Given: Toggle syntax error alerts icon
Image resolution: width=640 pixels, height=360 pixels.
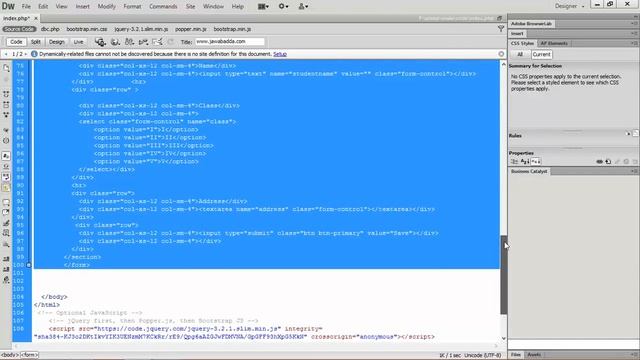Looking at the screenshot, I should pos(6,188).
